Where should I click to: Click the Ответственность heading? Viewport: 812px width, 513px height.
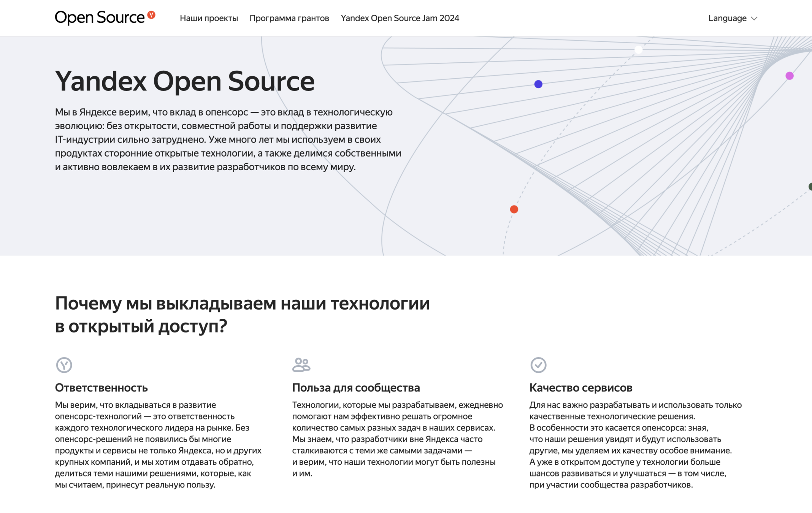point(101,388)
